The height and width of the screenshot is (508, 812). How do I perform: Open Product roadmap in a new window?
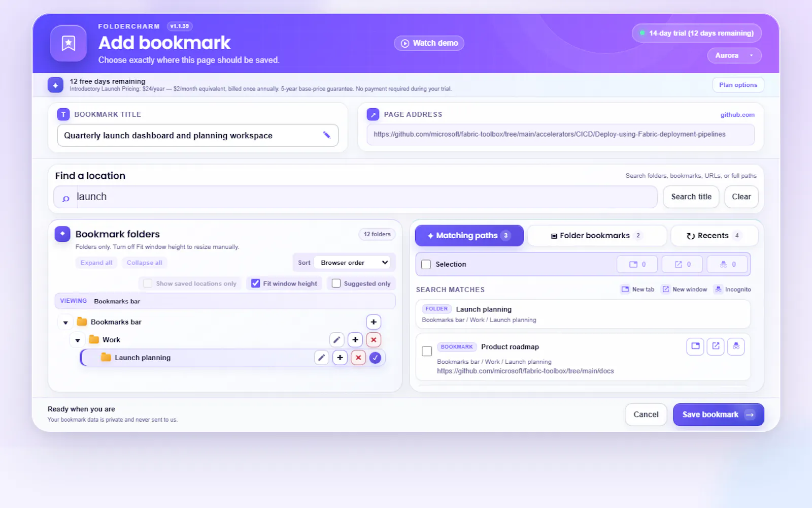(716, 346)
